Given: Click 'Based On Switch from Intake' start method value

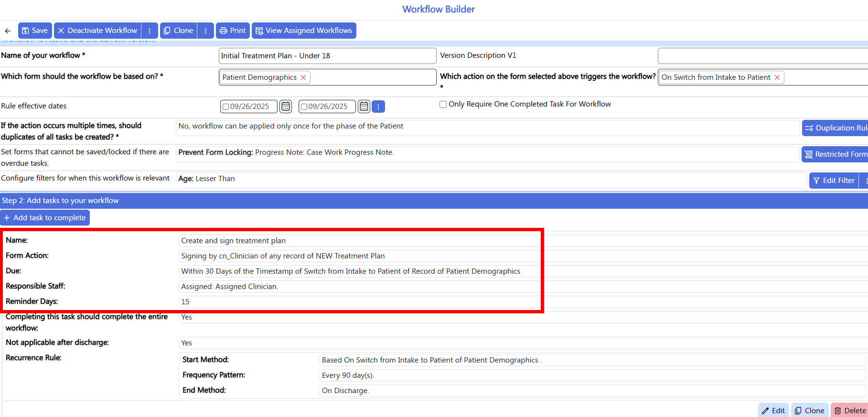Looking at the screenshot, I should coord(432,360).
